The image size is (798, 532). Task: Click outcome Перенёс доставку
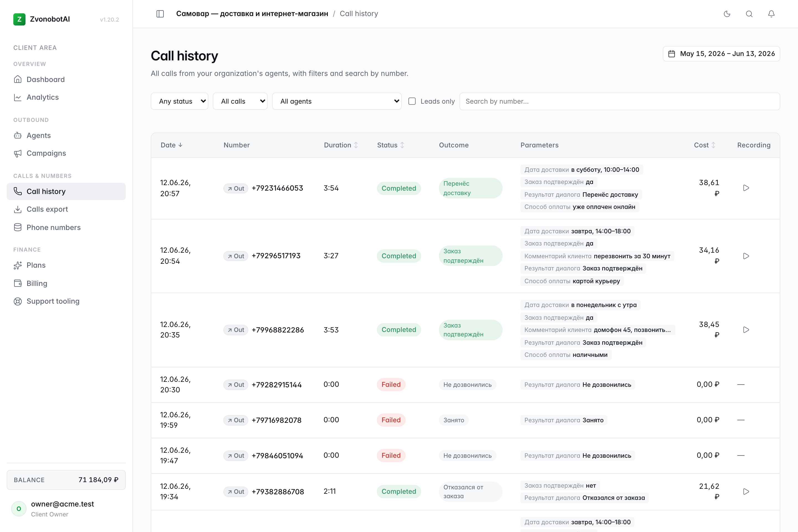pos(470,188)
